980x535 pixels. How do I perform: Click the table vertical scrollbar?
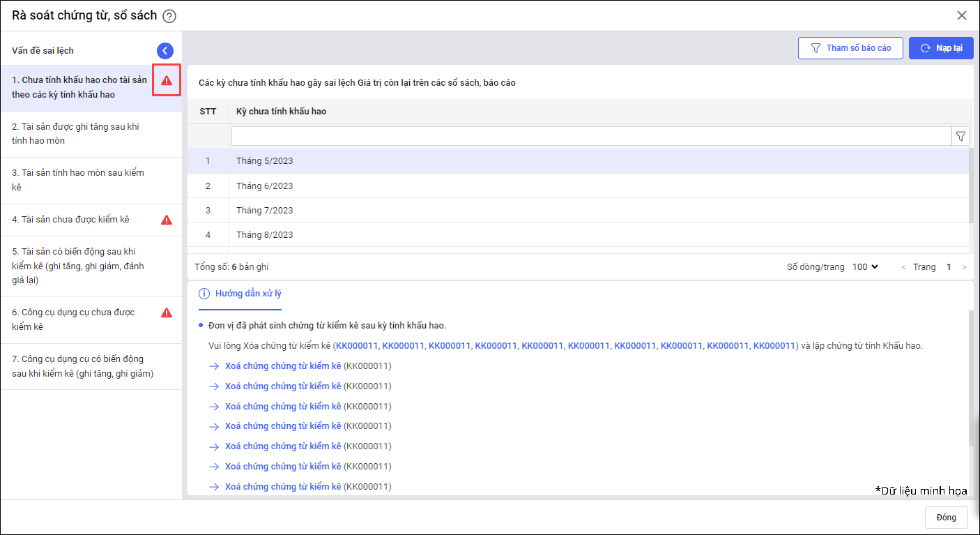tap(972, 185)
